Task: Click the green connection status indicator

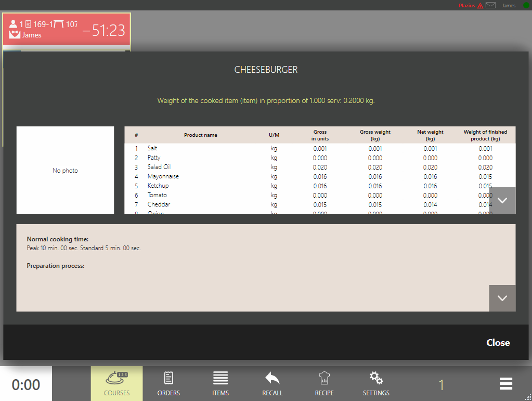Action: (x=525, y=5)
